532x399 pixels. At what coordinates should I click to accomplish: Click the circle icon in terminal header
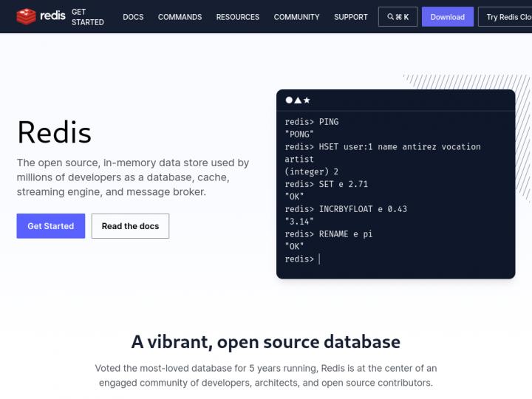click(289, 100)
